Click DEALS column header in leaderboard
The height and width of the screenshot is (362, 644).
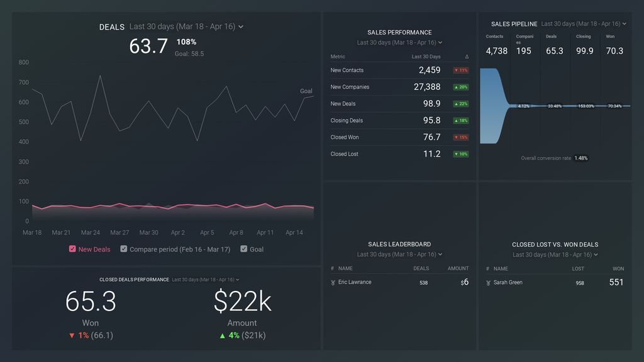(x=421, y=268)
